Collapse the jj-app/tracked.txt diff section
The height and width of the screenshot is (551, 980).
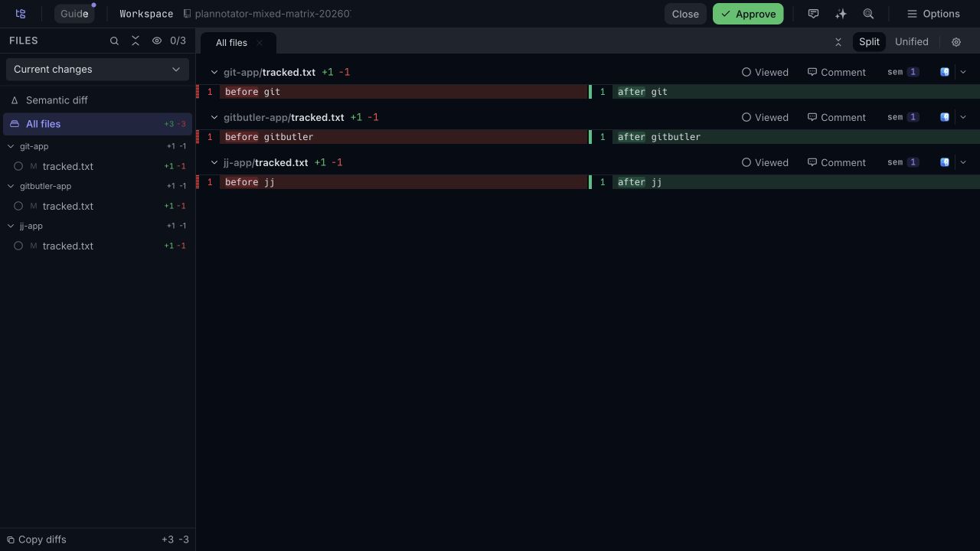click(214, 162)
